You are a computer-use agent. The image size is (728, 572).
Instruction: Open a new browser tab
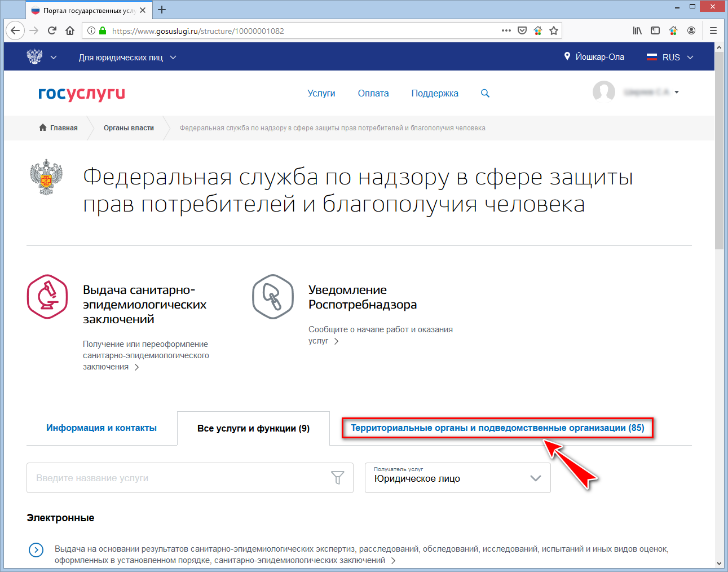[162, 10]
